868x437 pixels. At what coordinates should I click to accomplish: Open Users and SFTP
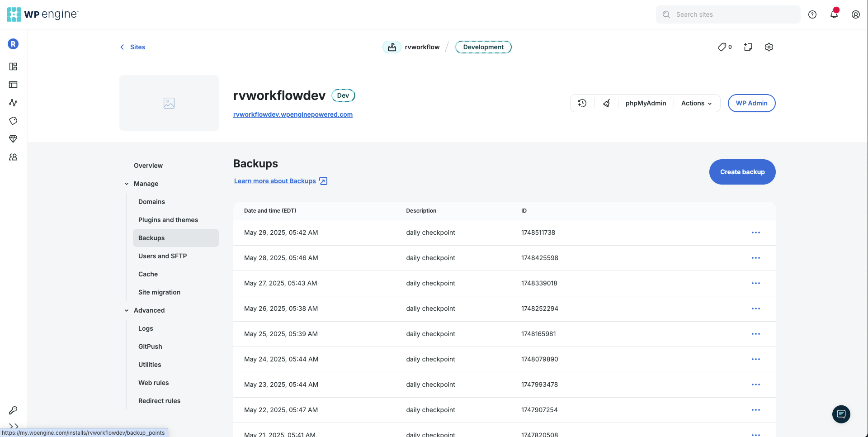tap(162, 256)
